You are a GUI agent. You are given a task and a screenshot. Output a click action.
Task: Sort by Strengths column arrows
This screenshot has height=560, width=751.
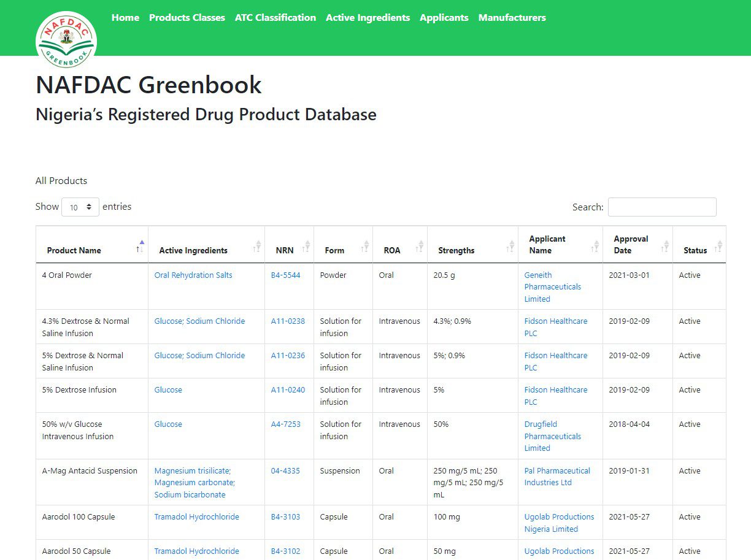(x=510, y=246)
